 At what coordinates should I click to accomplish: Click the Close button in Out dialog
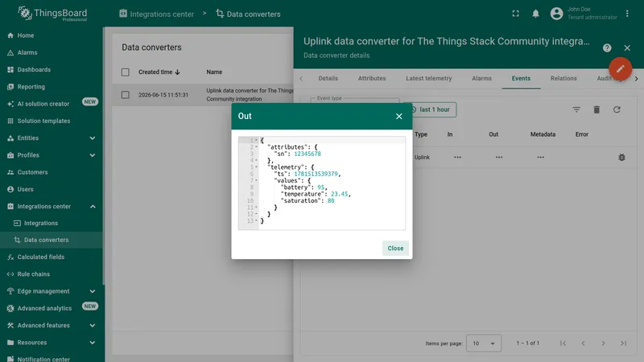pyautogui.click(x=395, y=249)
